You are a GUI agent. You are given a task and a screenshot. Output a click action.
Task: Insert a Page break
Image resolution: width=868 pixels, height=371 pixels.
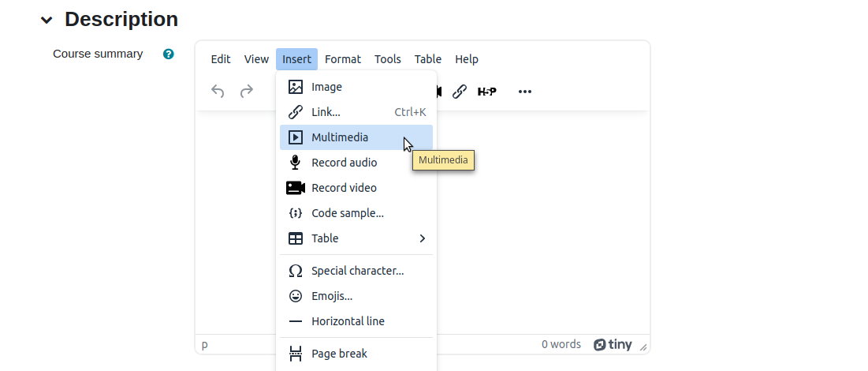(x=356, y=354)
